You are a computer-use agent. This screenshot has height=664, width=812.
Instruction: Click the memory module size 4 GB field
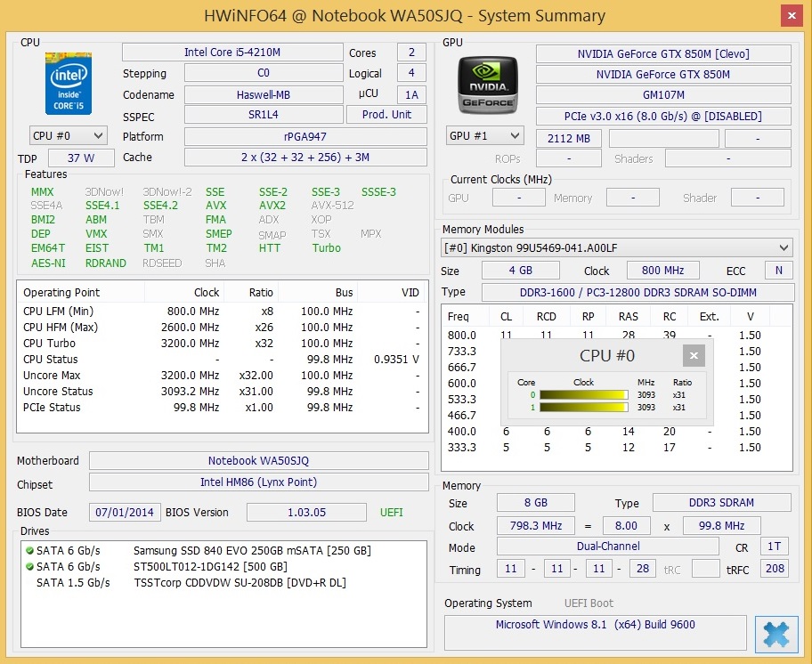[521, 271]
